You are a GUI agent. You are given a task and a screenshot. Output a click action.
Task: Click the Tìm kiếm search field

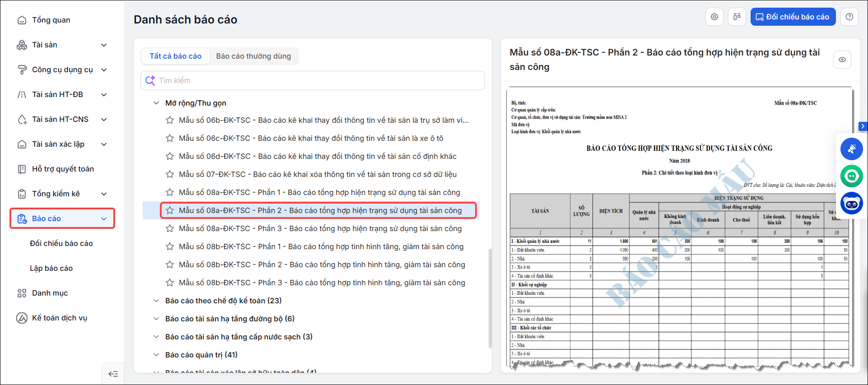[x=313, y=80]
